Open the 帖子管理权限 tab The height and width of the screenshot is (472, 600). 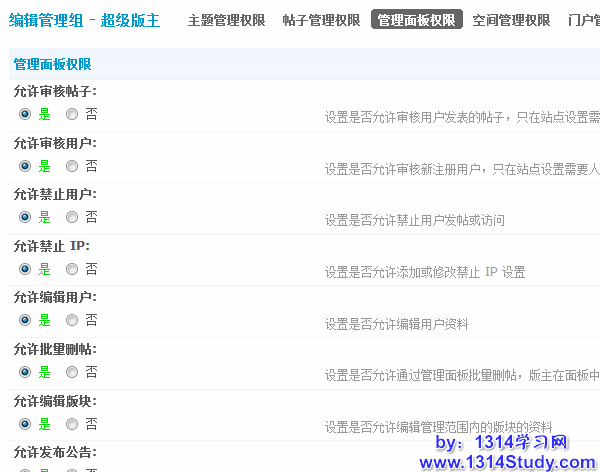click(321, 20)
